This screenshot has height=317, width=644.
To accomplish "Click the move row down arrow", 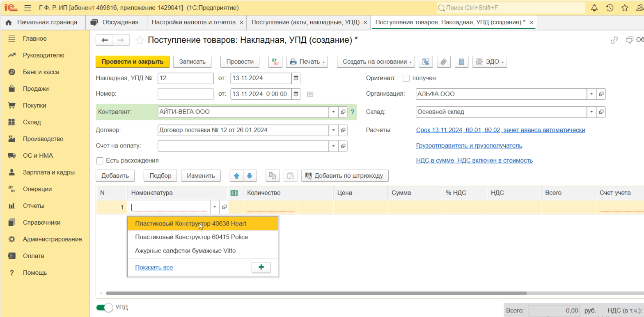I will point(250,176).
